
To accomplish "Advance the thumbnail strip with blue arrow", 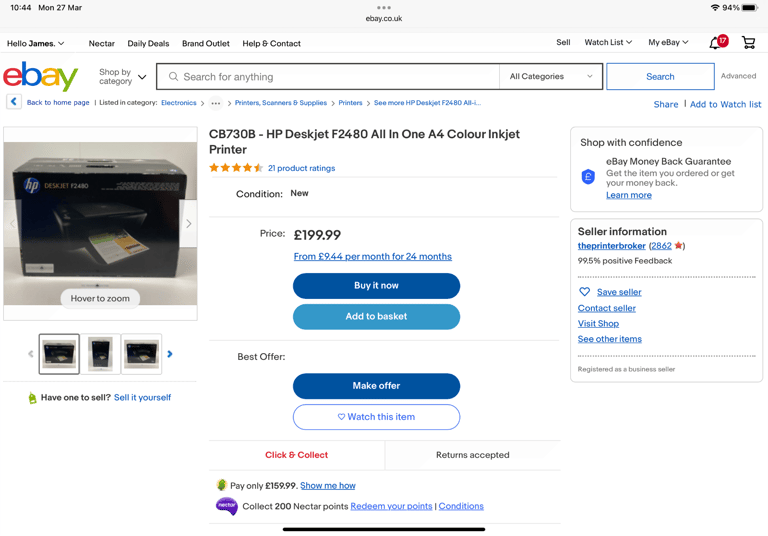I will pyautogui.click(x=169, y=354).
